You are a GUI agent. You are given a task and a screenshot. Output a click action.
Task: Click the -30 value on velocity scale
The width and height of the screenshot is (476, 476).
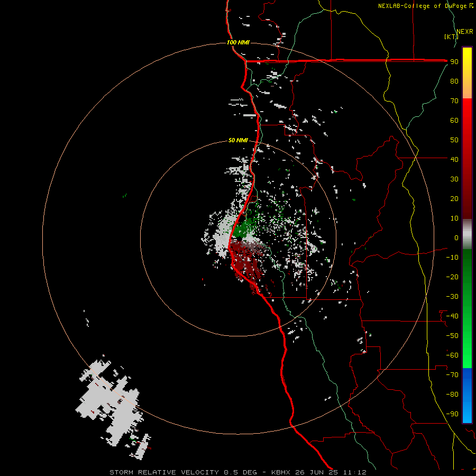click(452, 297)
